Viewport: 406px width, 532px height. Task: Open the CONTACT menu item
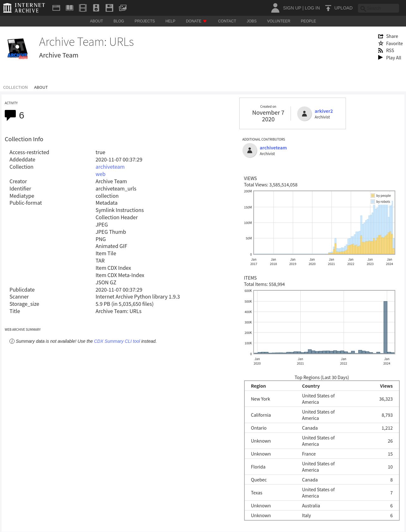click(227, 21)
